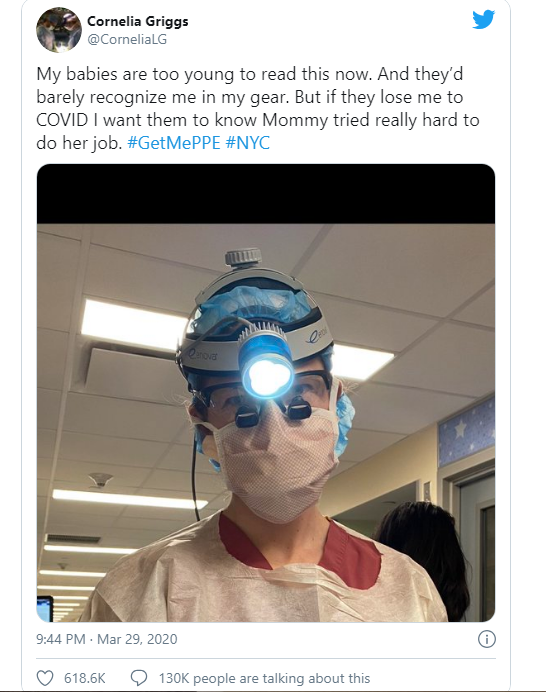Click the star-patterned wall border in photo

click(466, 431)
